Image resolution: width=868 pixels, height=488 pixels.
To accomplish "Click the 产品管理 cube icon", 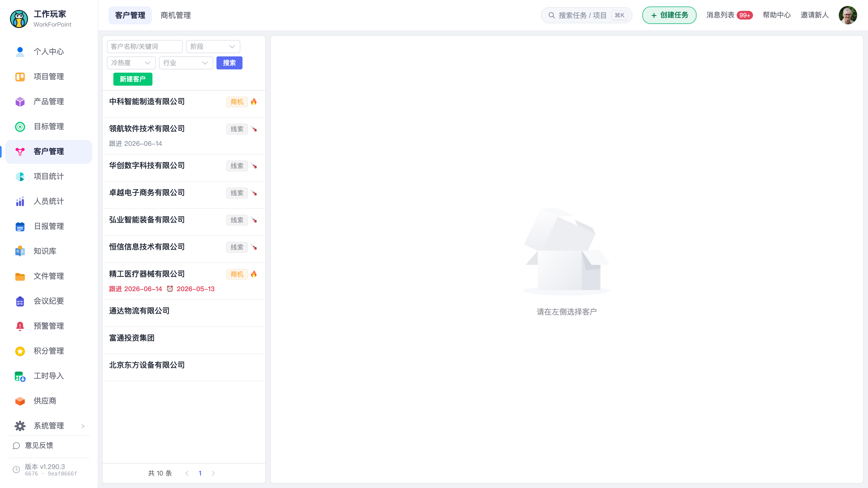I will coord(20,102).
